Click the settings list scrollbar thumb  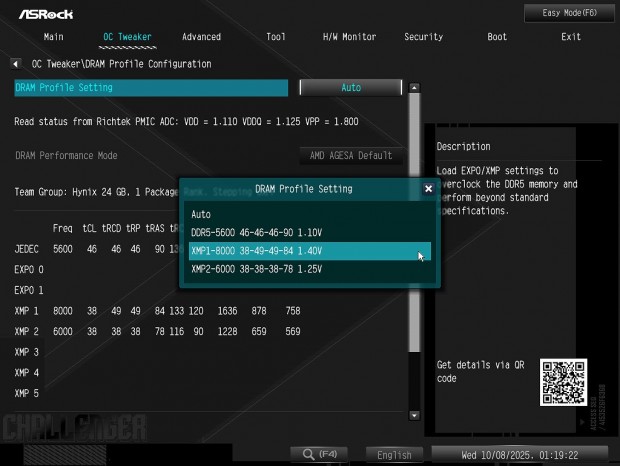tap(414, 221)
